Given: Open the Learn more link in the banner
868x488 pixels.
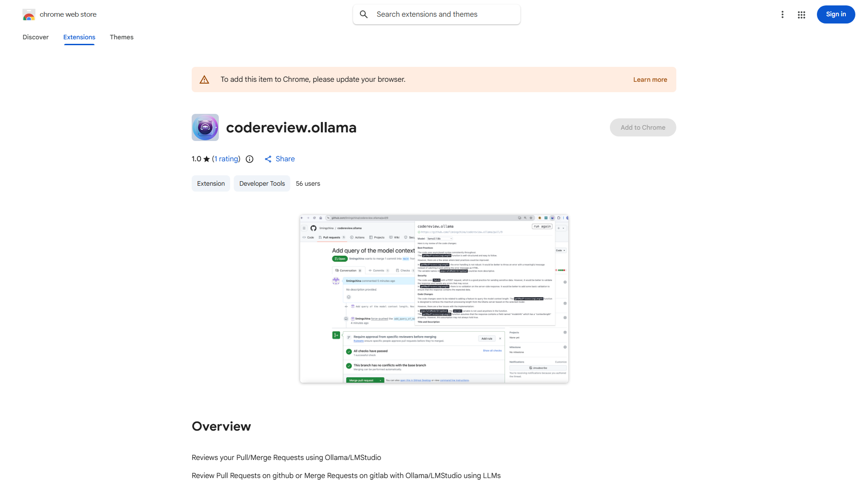Looking at the screenshot, I should point(650,79).
